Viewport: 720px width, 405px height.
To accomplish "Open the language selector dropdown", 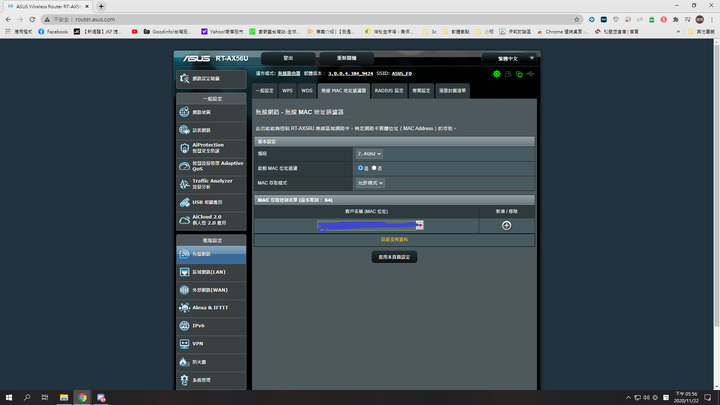I will (508, 58).
